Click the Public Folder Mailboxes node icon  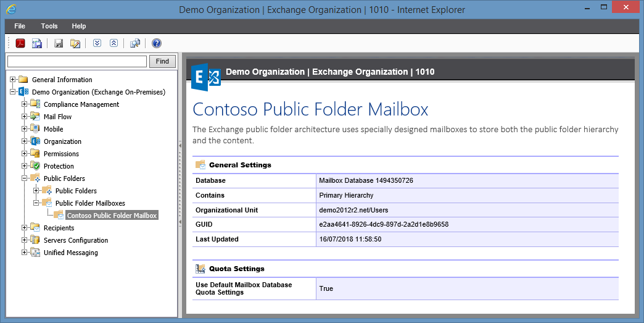[x=47, y=203]
